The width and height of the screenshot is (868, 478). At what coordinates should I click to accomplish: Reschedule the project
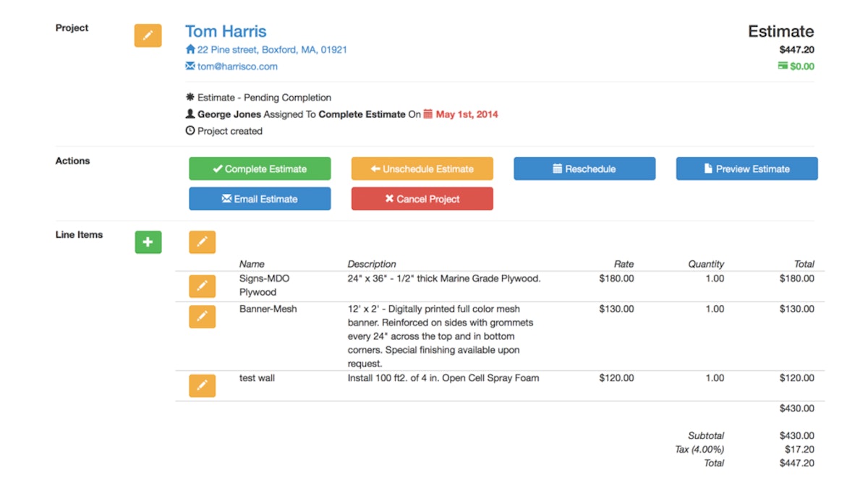(584, 168)
